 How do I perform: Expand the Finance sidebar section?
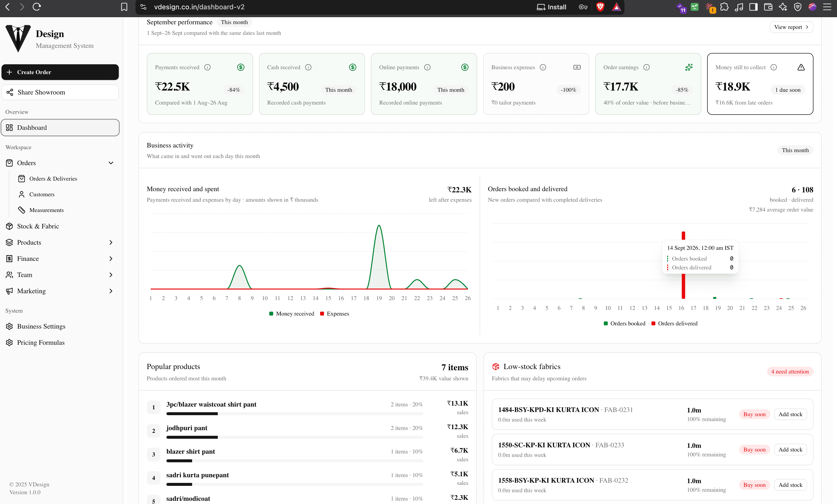click(x=111, y=259)
